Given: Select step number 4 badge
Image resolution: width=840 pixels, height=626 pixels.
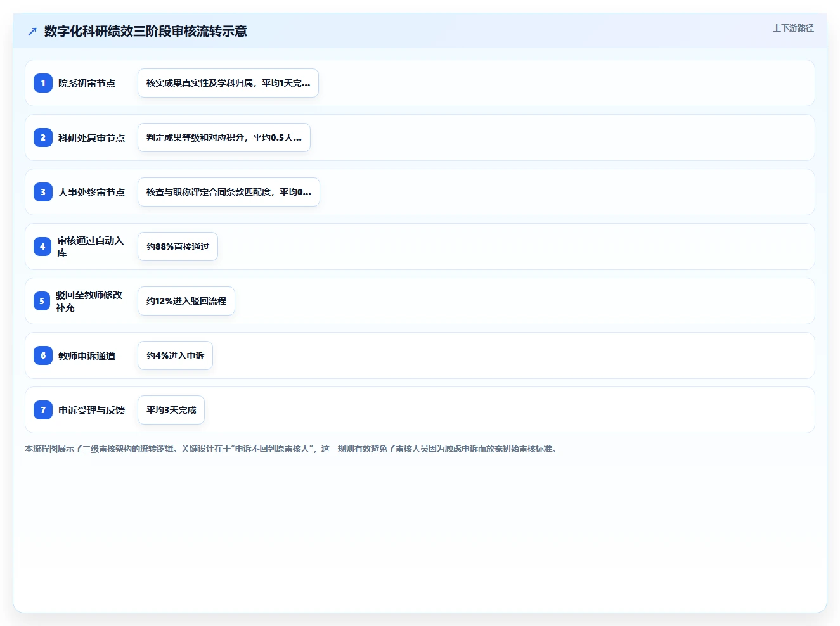Looking at the screenshot, I should [x=42, y=246].
